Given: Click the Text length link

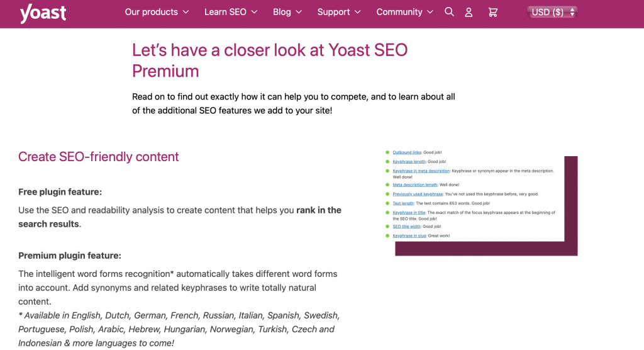Looking at the screenshot, I should click(403, 203).
